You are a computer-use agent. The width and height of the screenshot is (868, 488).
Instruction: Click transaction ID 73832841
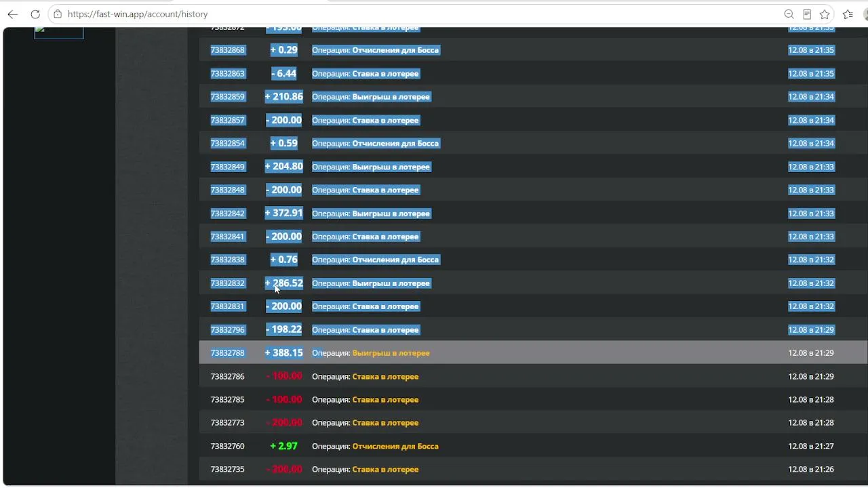(x=228, y=237)
